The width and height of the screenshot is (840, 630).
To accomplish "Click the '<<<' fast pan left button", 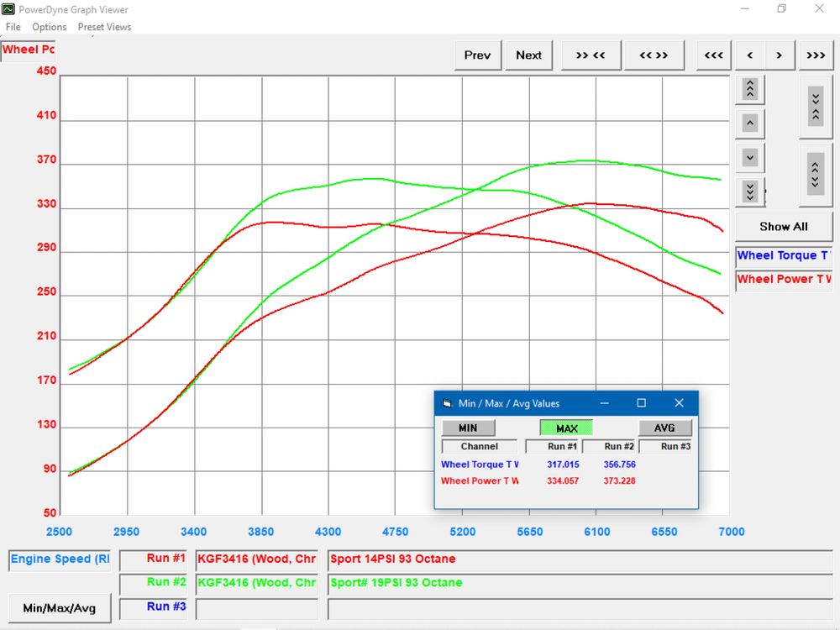I will click(x=713, y=55).
